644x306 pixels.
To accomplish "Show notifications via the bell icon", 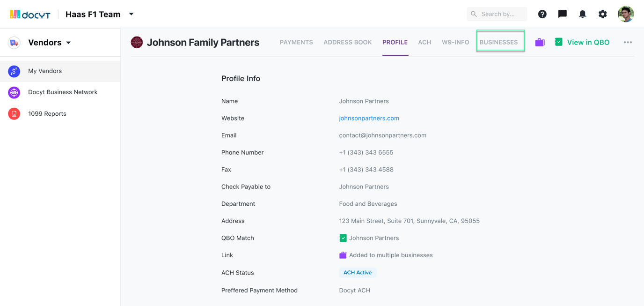I will [x=582, y=14].
